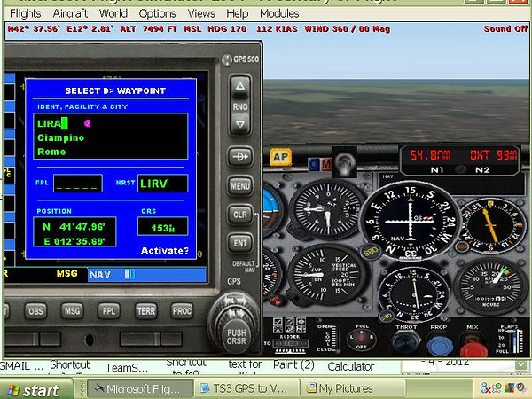Image resolution: width=532 pixels, height=399 pixels.
Task: Select the NRST field showing LIRV
Action: click(x=162, y=184)
